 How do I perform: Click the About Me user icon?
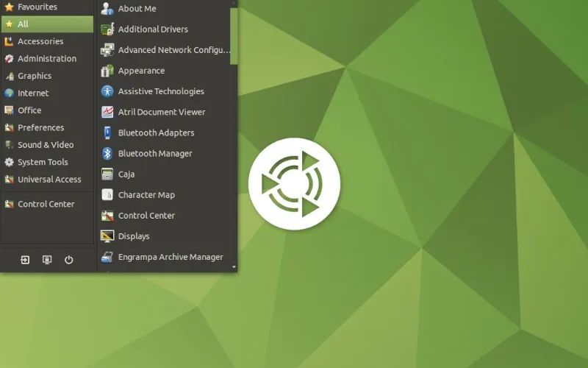[107, 8]
